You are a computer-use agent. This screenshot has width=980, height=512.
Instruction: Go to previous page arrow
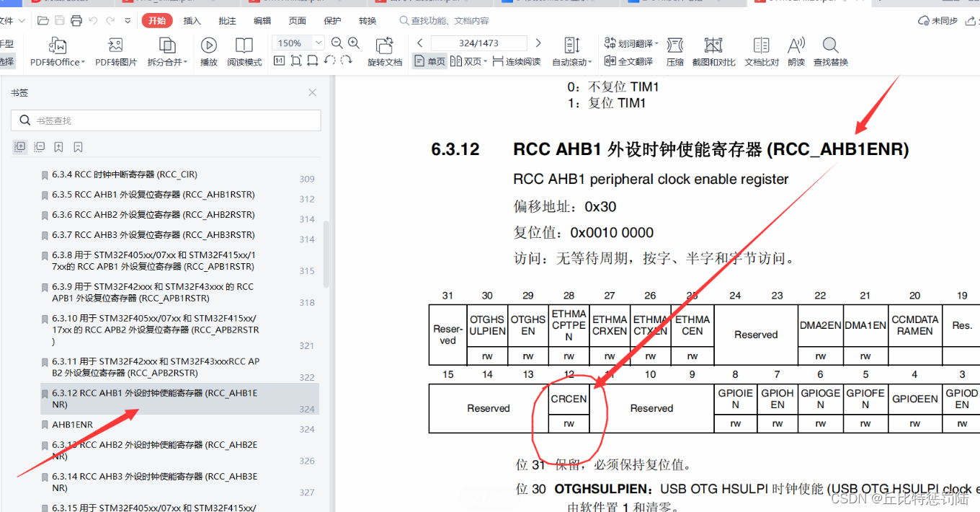pos(420,43)
